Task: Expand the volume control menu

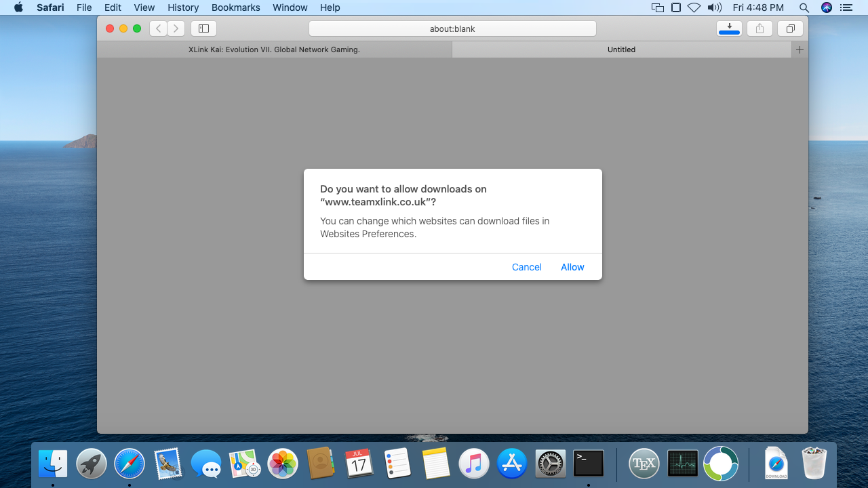Action: pos(714,7)
